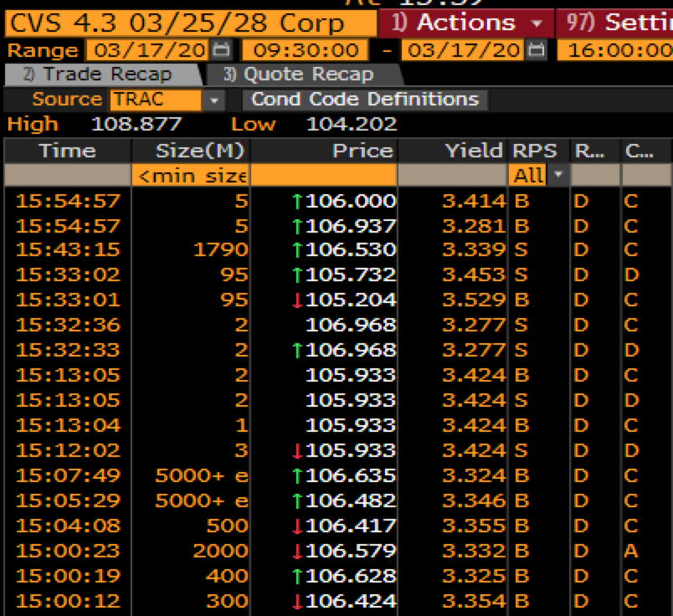This screenshot has width=673, height=616.
Task: Click the price 106.635
Action: click(x=350, y=475)
